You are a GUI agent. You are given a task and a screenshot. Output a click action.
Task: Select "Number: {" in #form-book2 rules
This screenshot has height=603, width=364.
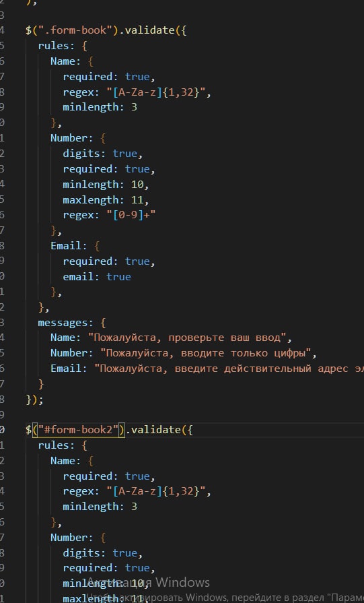click(78, 537)
